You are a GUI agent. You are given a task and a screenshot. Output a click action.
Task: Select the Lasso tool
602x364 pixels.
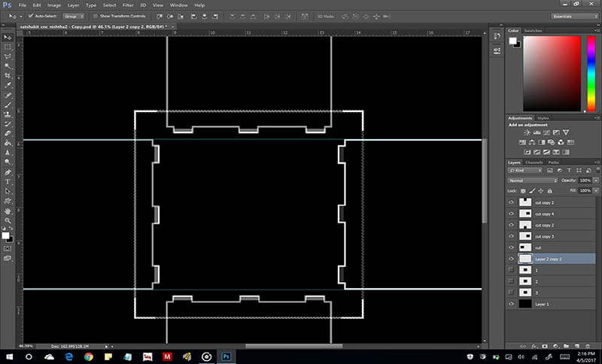[8, 56]
